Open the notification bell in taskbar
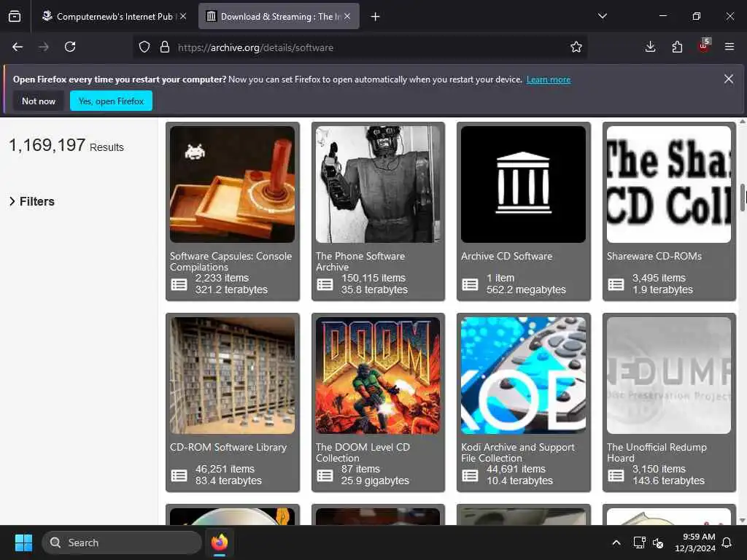The height and width of the screenshot is (560, 747). click(727, 542)
